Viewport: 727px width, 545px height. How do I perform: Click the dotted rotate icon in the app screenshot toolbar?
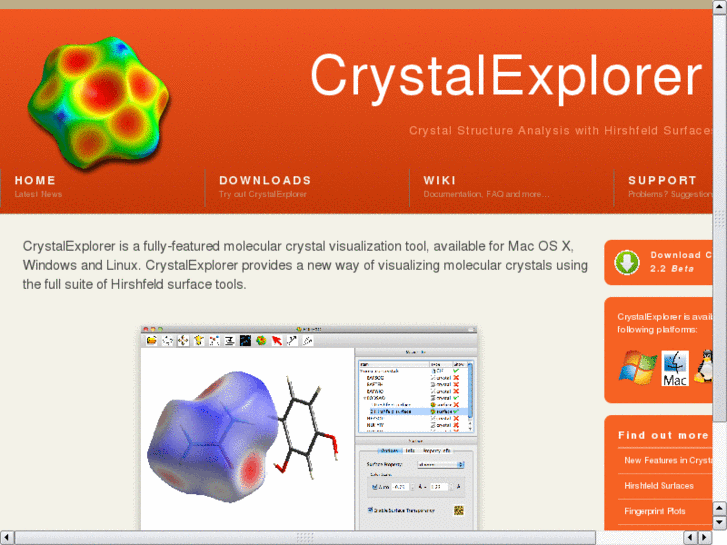click(x=167, y=341)
